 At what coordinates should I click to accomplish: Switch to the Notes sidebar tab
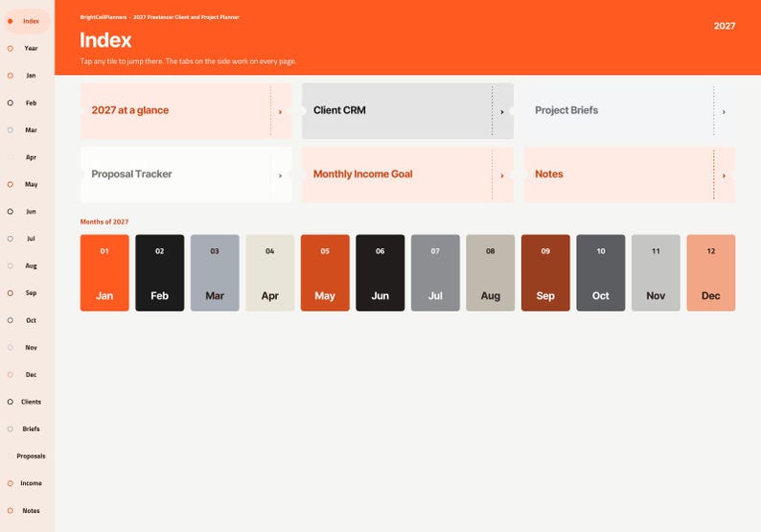point(27,511)
